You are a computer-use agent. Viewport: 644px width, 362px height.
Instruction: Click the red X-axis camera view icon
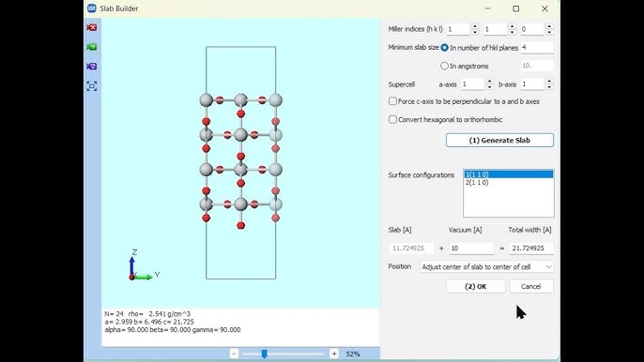point(92,27)
